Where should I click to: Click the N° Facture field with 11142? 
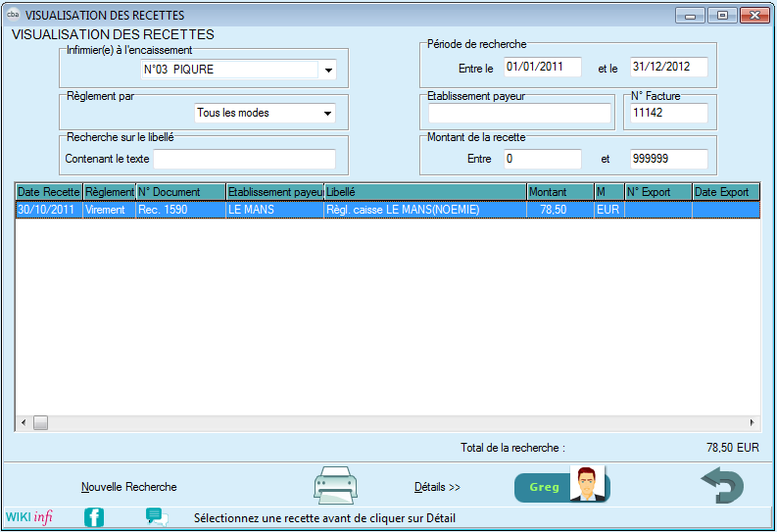coord(669,113)
